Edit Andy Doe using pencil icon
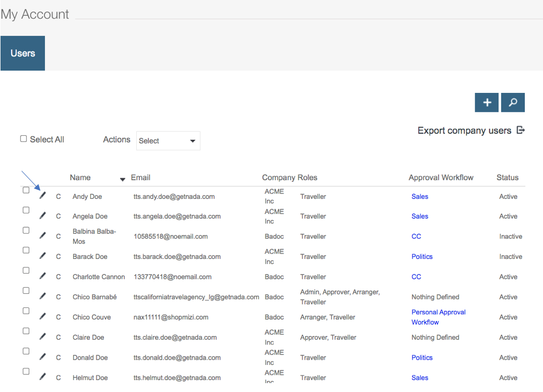 [x=42, y=196]
